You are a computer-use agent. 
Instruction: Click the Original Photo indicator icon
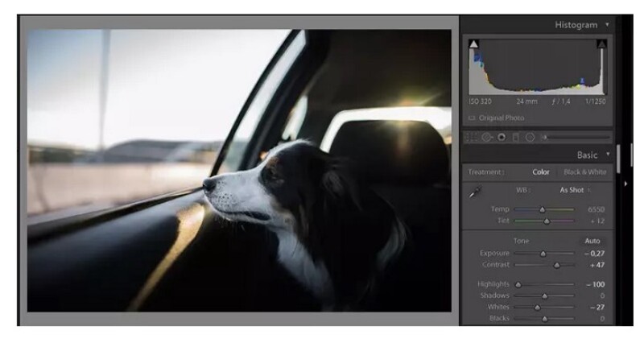click(472, 118)
